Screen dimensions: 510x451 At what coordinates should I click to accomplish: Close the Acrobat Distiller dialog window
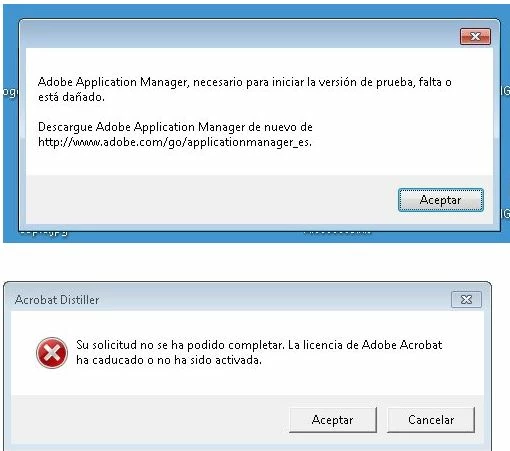point(466,300)
